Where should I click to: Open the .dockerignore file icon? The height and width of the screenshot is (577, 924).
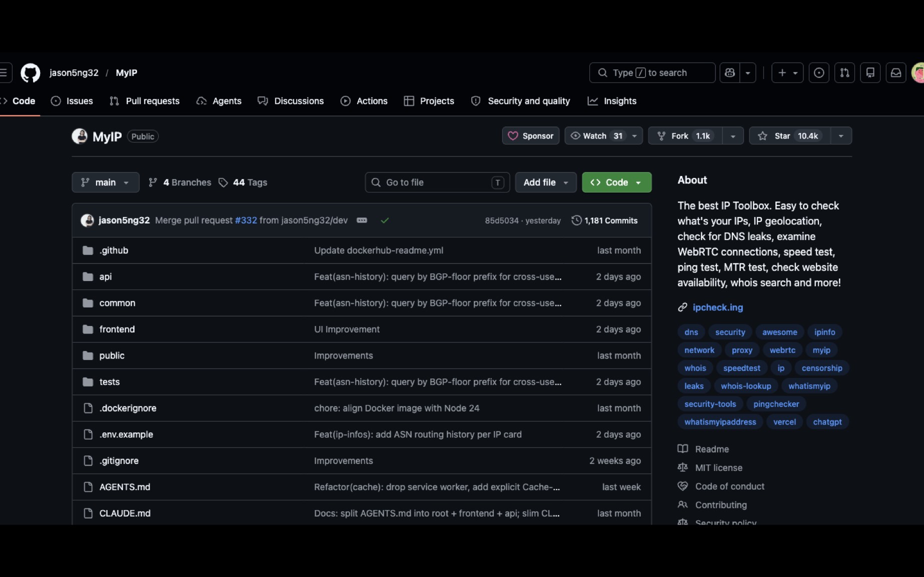tap(88, 408)
